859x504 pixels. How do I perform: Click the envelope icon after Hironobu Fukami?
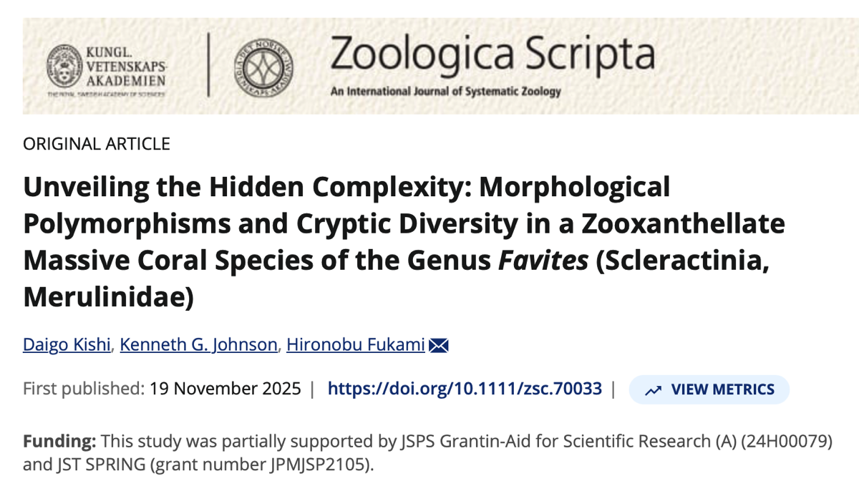point(438,346)
